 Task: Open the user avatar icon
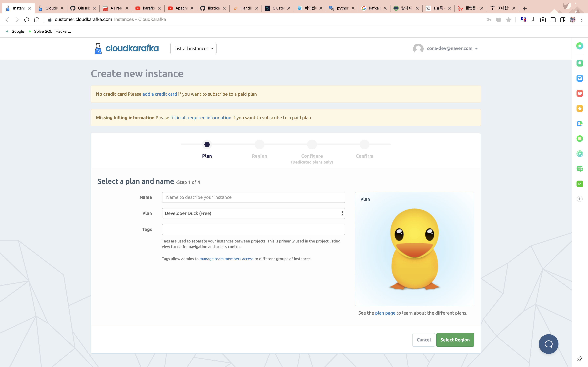click(418, 48)
